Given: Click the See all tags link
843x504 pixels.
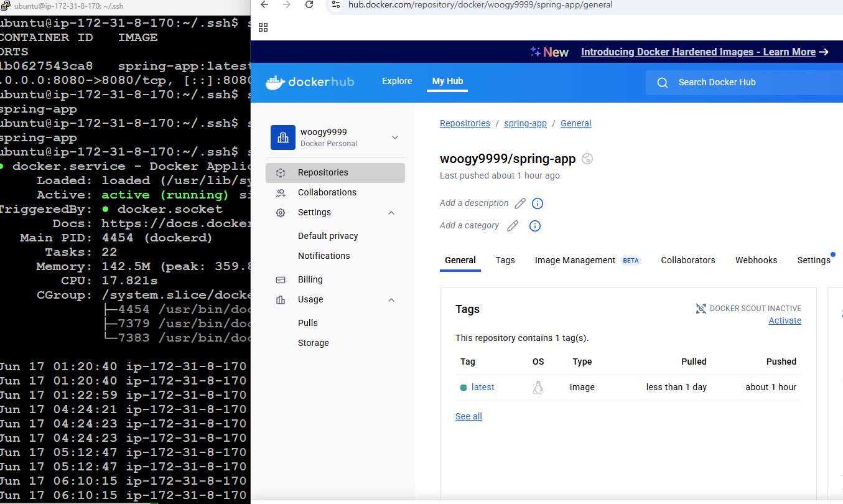Looking at the screenshot, I should coord(468,416).
